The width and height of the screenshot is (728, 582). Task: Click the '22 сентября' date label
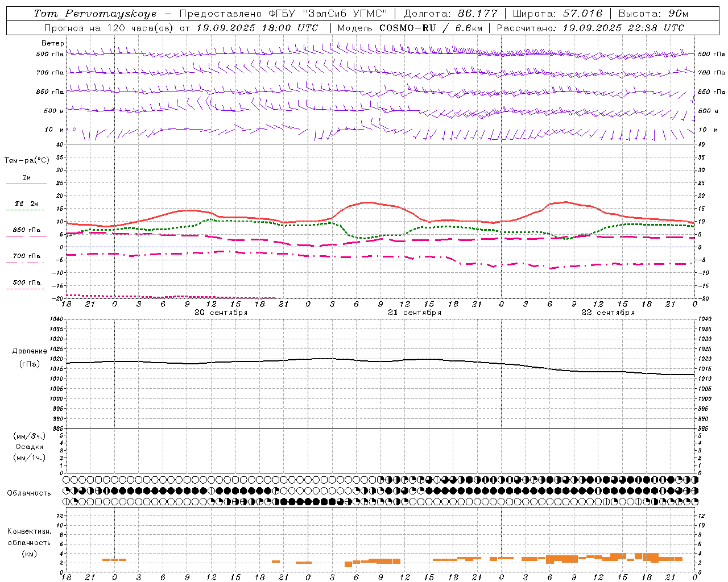click(x=607, y=313)
